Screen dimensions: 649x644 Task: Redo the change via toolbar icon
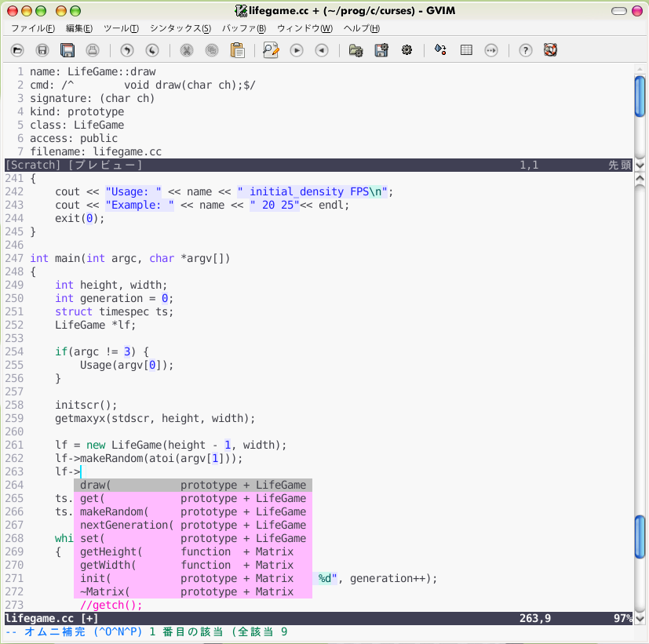[x=152, y=50]
